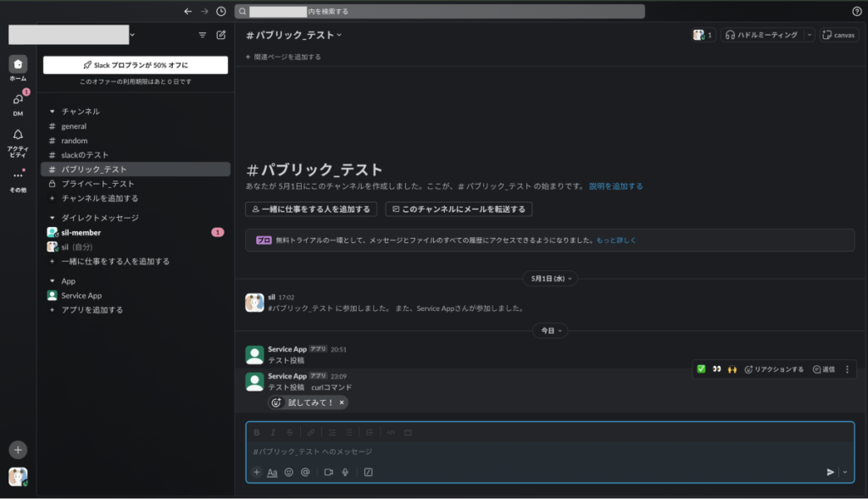React with the white check mark emoji

(x=701, y=369)
